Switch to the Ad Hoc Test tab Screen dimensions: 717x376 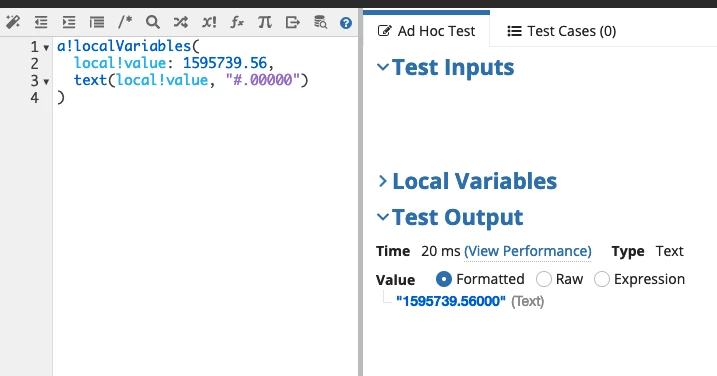pyautogui.click(x=426, y=31)
